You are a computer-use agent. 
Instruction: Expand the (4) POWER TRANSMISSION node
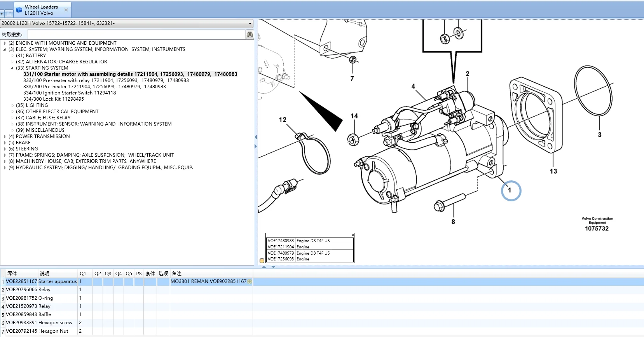click(5, 136)
